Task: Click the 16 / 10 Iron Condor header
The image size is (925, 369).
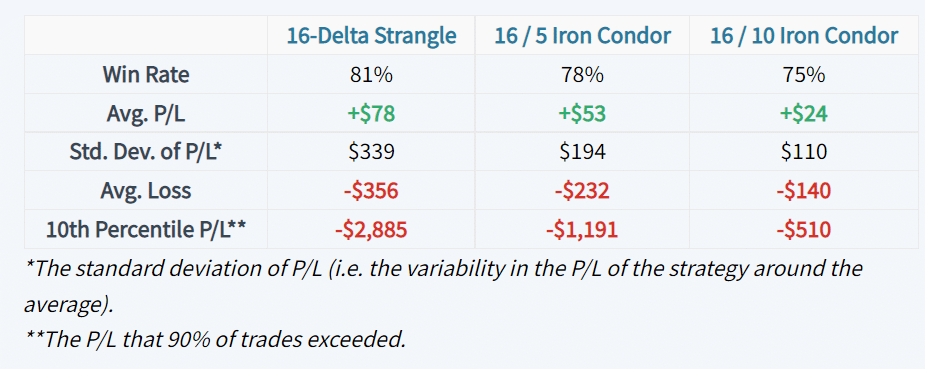Action: click(804, 35)
